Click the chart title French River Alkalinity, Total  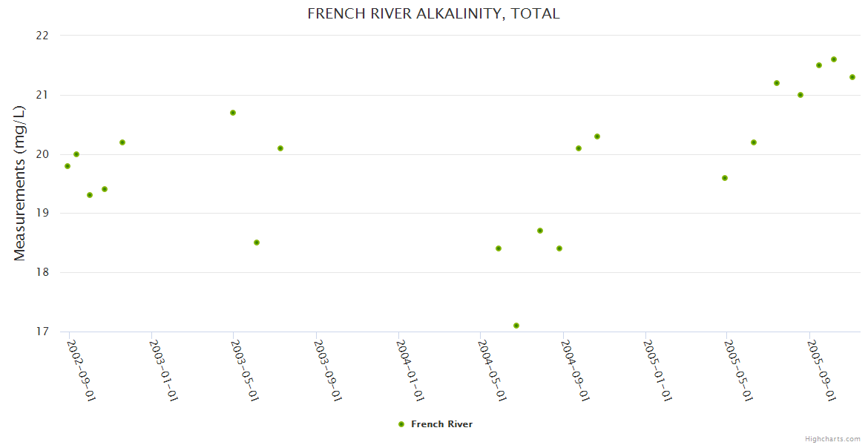[x=433, y=14]
